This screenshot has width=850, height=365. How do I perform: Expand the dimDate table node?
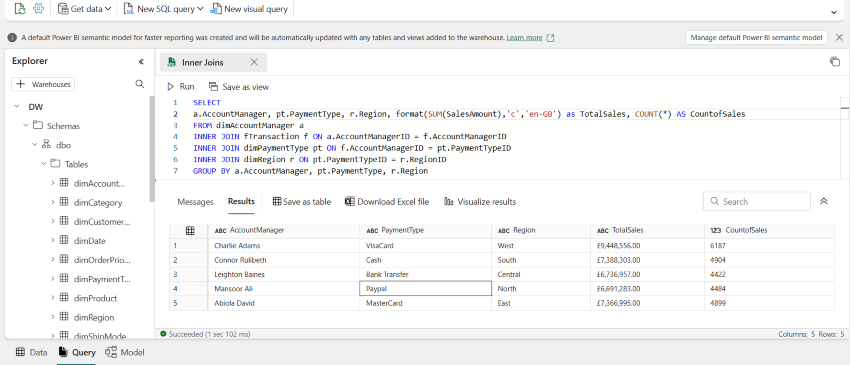click(x=53, y=240)
